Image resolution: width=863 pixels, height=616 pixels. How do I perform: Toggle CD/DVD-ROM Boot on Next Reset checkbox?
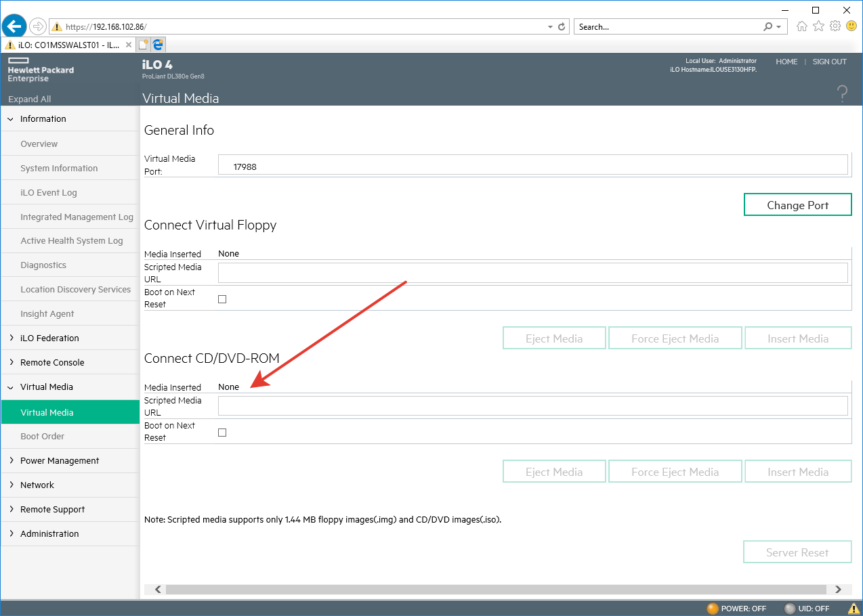point(222,432)
